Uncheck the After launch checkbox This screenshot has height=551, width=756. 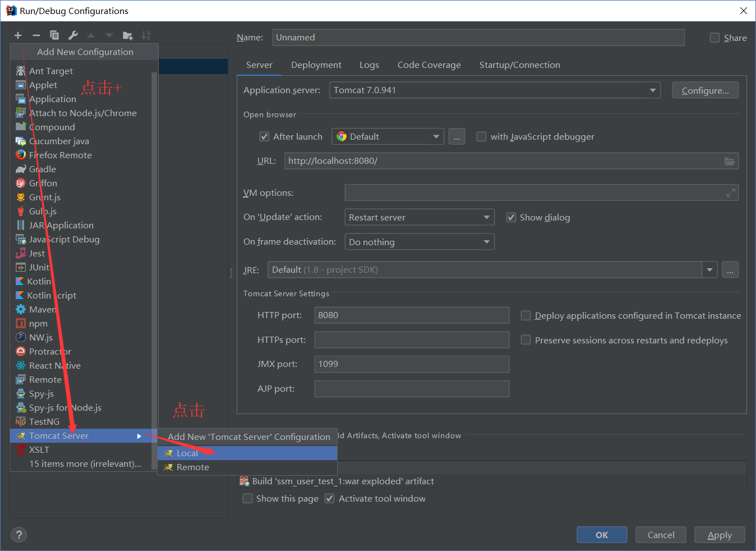coord(264,136)
